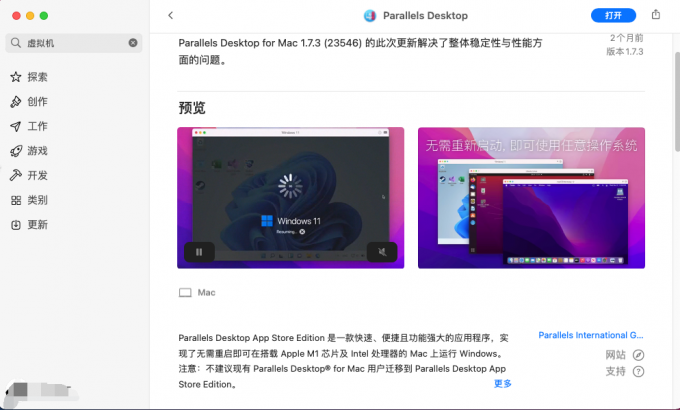Open the 类别 sidebar section
The height and width of the screenshot is (410, 680).
[37, 200]
